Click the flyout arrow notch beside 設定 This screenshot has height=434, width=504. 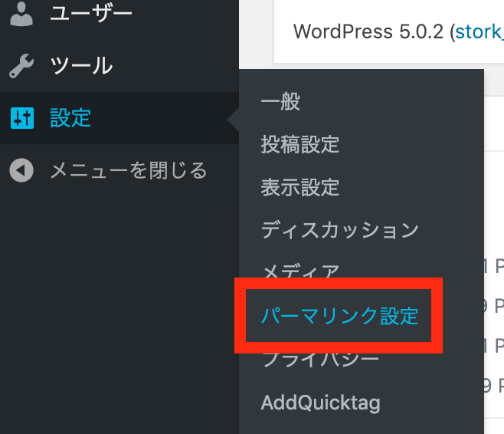[233, 120]
